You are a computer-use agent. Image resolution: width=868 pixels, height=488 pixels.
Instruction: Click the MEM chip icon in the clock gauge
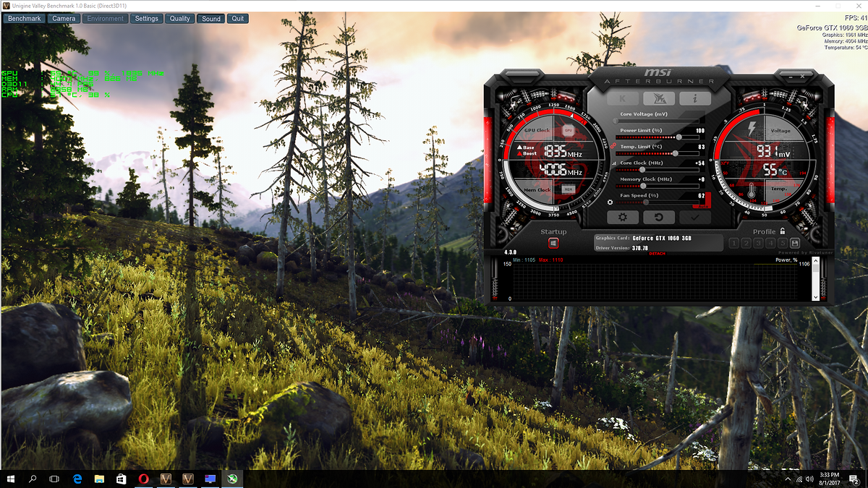pos(569,189)
